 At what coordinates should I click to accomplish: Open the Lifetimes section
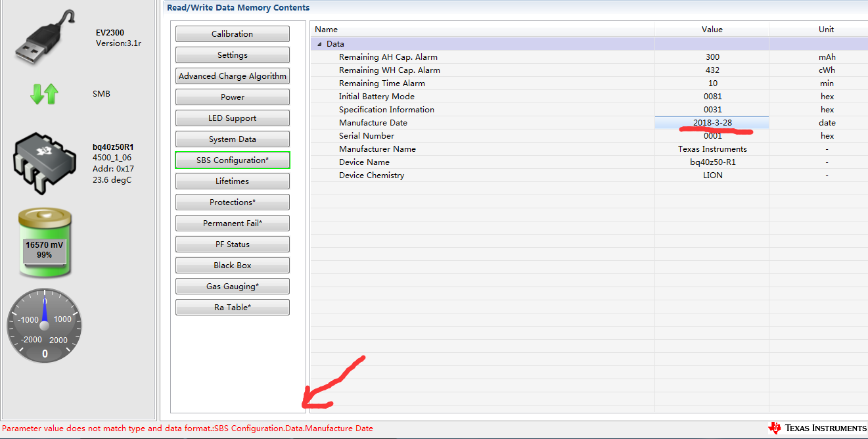(x=232, y=181)
